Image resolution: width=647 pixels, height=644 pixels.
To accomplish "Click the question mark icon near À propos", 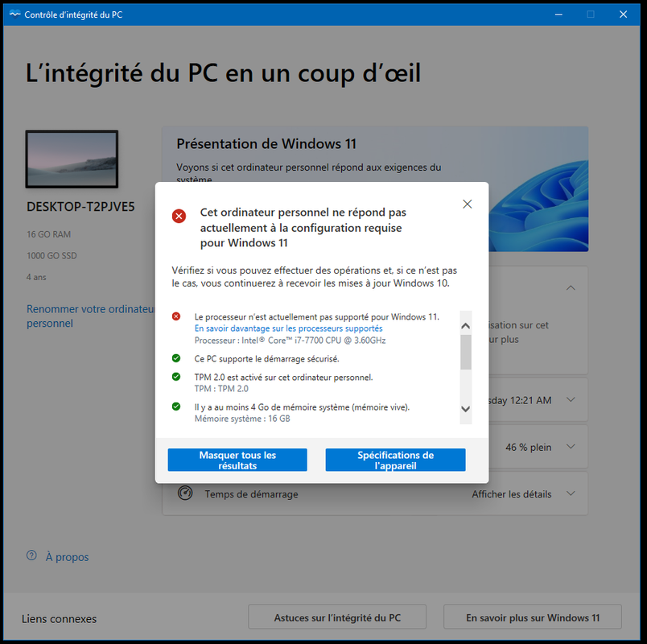I will [31, 555].
